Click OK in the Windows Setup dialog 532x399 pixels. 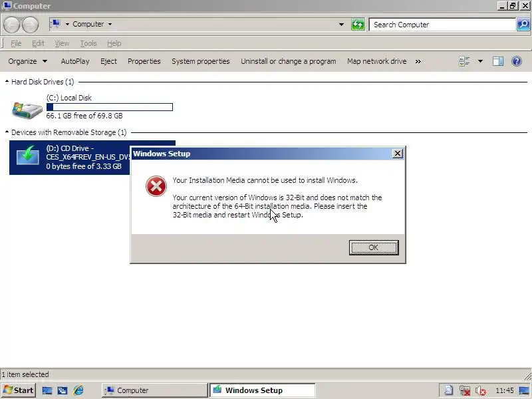374,247
